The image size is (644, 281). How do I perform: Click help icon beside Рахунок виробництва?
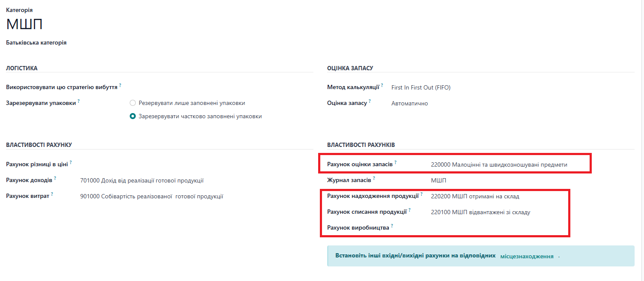point(392,226)
